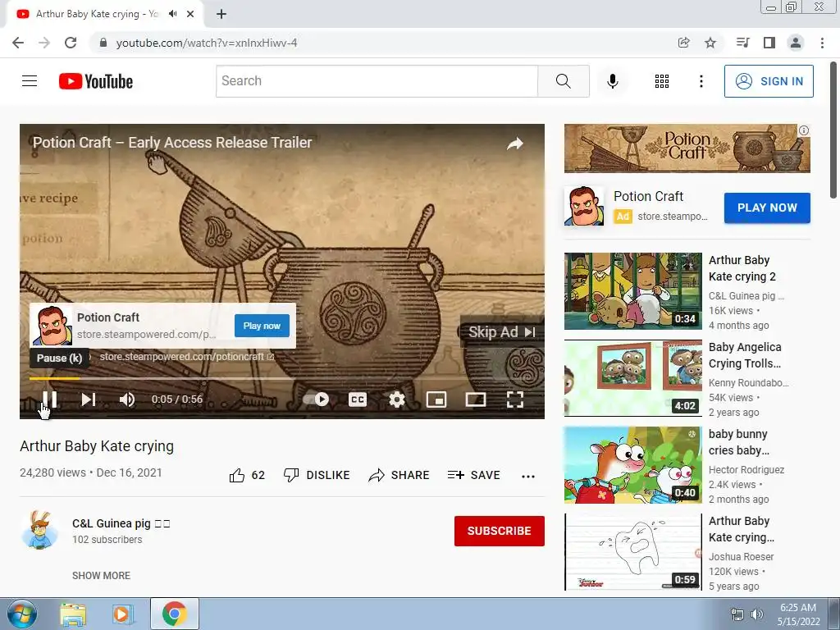Click the search magnifier button
Viewport: 840px width, 630px height.
[563, 81]
